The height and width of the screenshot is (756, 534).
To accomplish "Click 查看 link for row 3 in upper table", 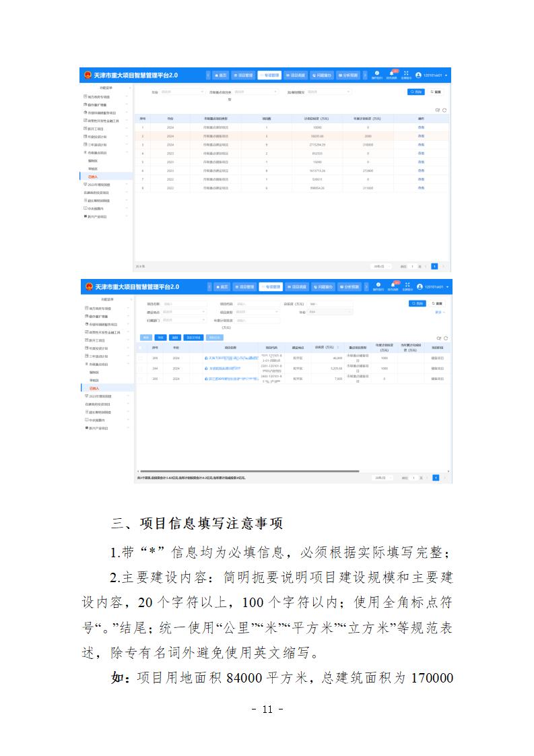I will click(x=421, y=145).
